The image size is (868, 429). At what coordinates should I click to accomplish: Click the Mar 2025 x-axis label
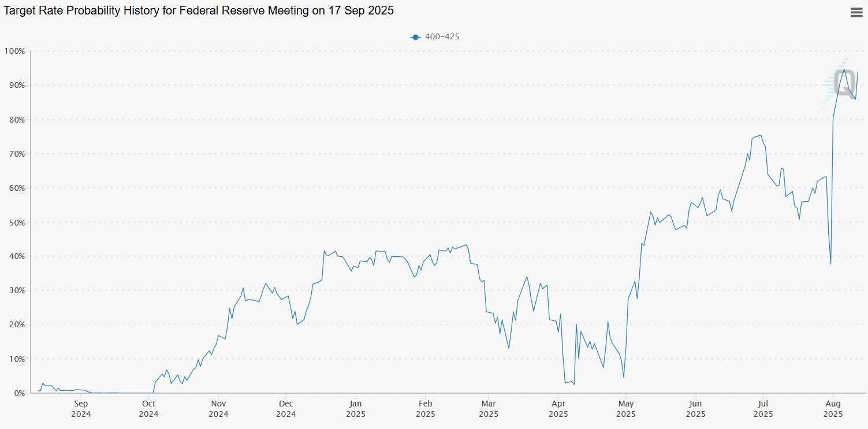(x=489, y=409)
